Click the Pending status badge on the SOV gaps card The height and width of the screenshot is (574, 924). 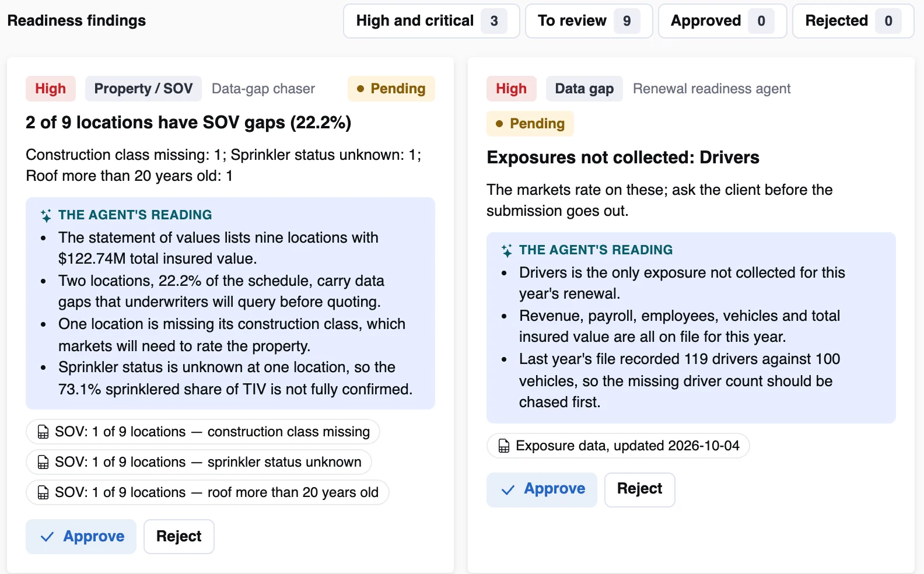(391, 89)
